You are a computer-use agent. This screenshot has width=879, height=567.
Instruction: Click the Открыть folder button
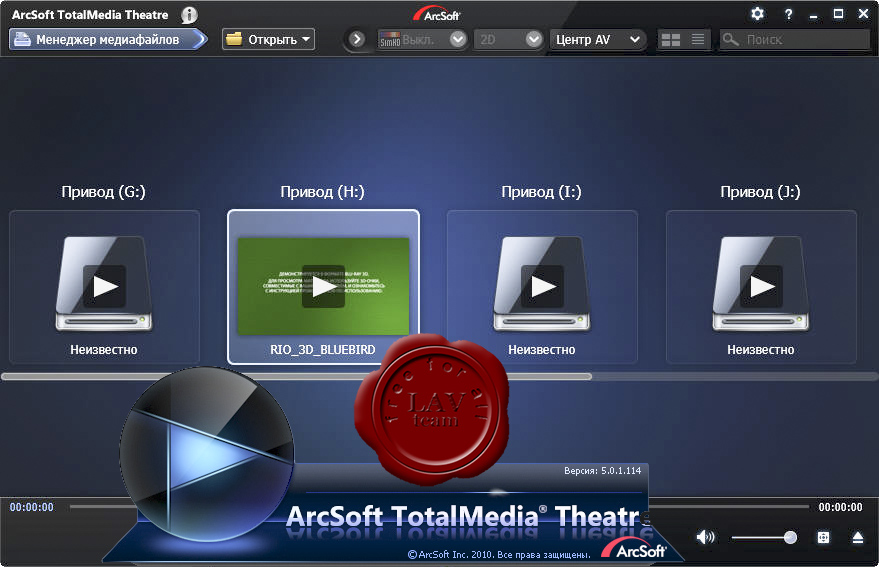[x=268, y=39]
